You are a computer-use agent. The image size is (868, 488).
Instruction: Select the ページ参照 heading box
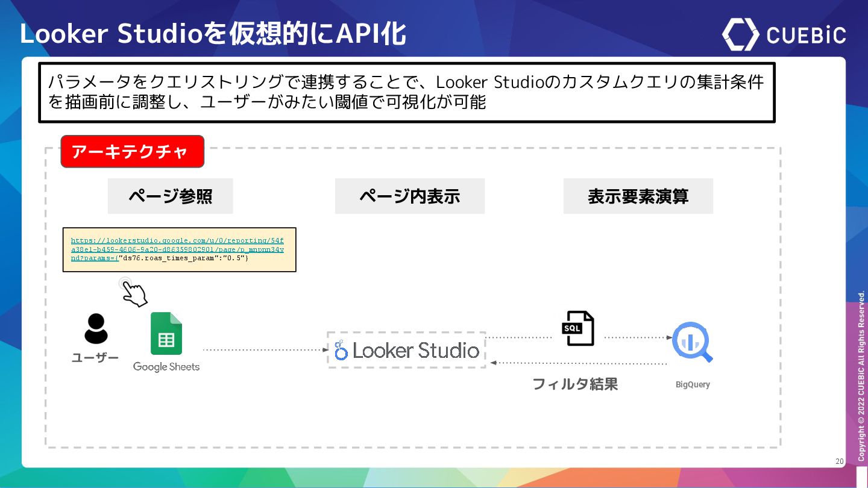pos(171,196)
